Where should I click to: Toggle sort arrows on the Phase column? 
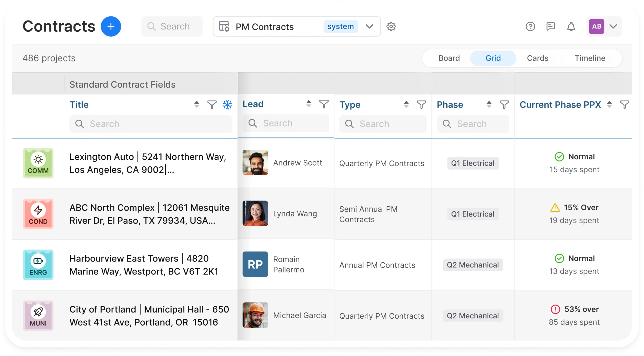(x=489, y=105)
